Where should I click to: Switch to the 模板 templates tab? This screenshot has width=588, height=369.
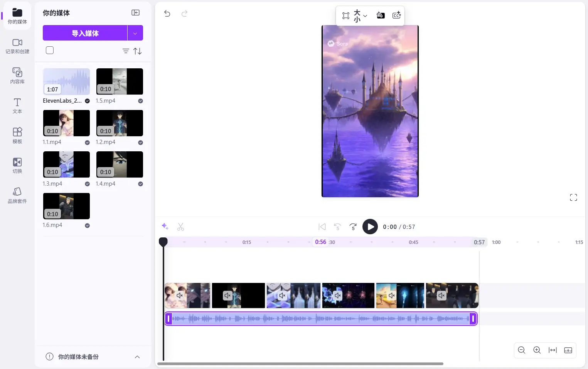coord(17,135)
